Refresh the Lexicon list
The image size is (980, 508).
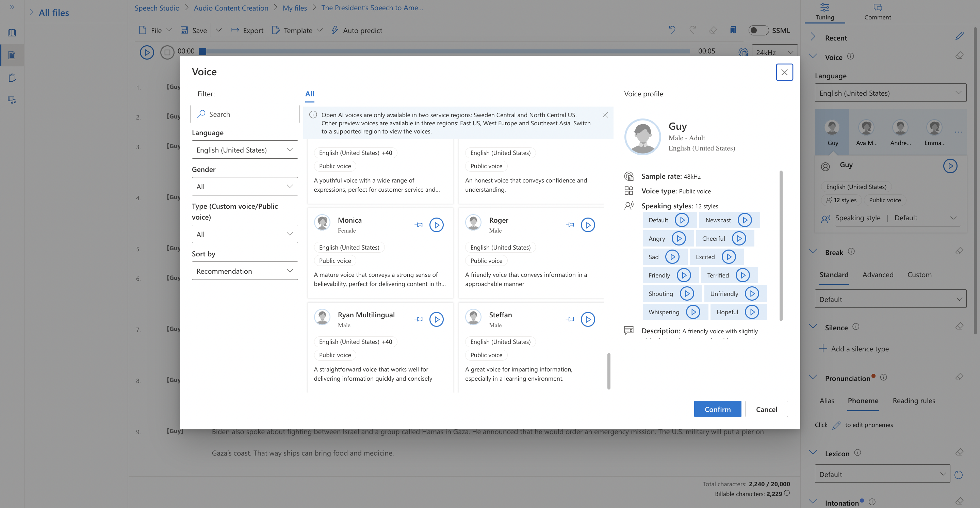(958, 475)
